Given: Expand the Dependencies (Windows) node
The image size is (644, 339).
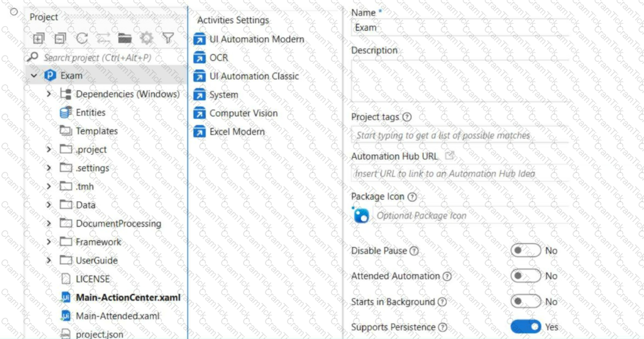Looking at the screenshot, I should [x=49, y=94].
